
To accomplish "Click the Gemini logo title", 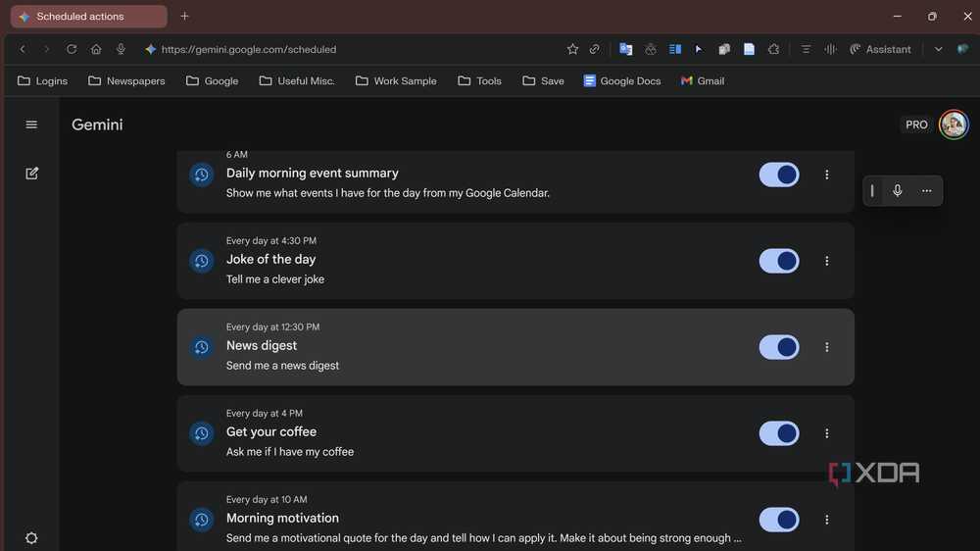I will coord(97,125).
